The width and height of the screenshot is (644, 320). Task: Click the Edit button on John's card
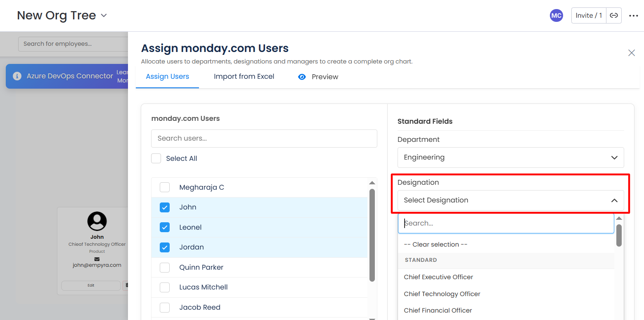[x=91, y=285]
